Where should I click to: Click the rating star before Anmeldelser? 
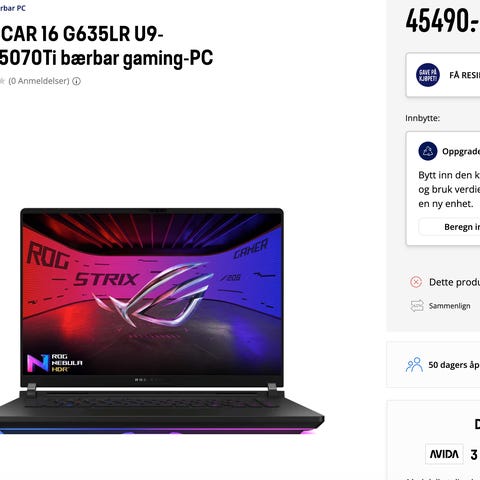2,81
